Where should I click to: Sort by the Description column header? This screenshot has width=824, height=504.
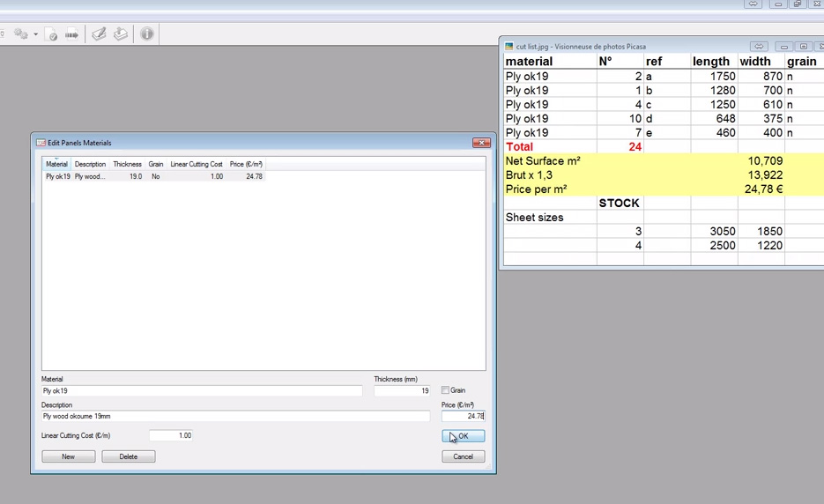[91, 164]
